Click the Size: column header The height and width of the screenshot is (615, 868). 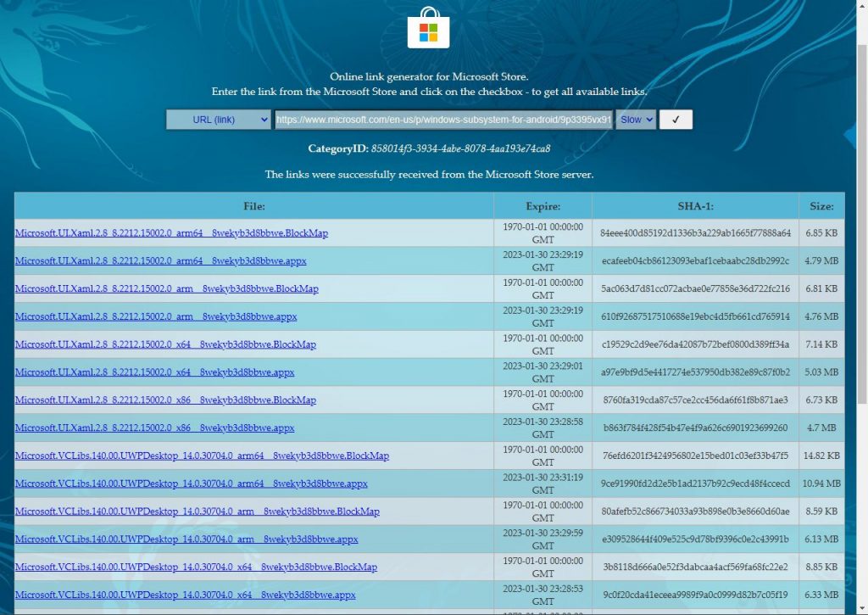821,206
